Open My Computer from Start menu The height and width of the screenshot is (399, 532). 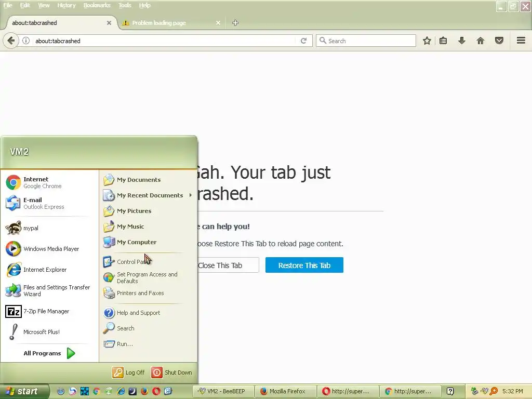click(x=148, y=242)
